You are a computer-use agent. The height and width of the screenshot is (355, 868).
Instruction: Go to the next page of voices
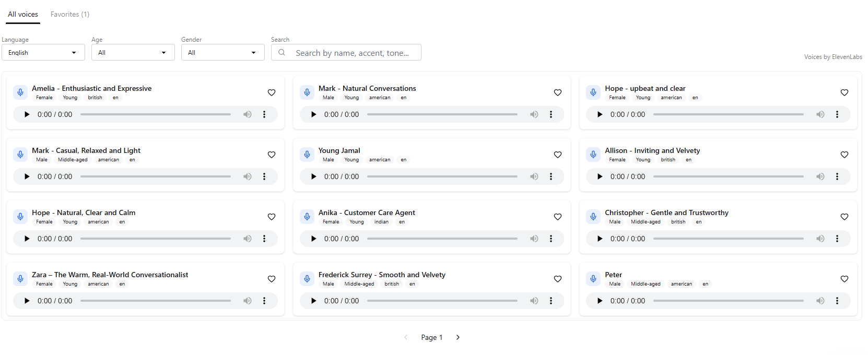coord(458,337)
